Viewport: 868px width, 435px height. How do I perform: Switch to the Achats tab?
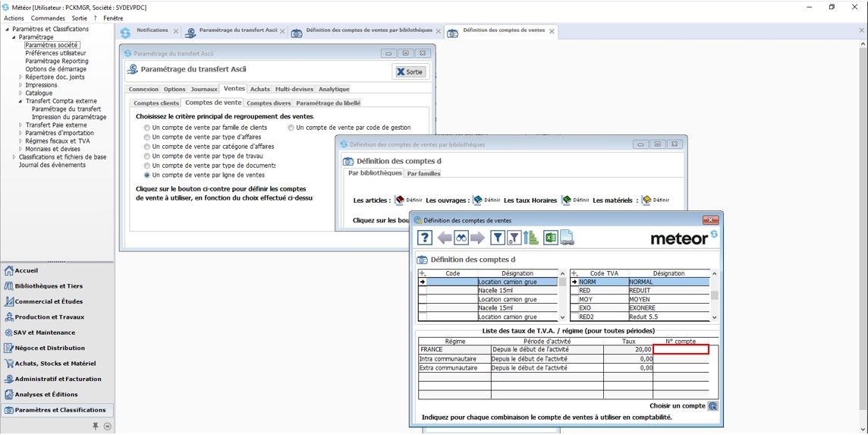pos(259,89)
